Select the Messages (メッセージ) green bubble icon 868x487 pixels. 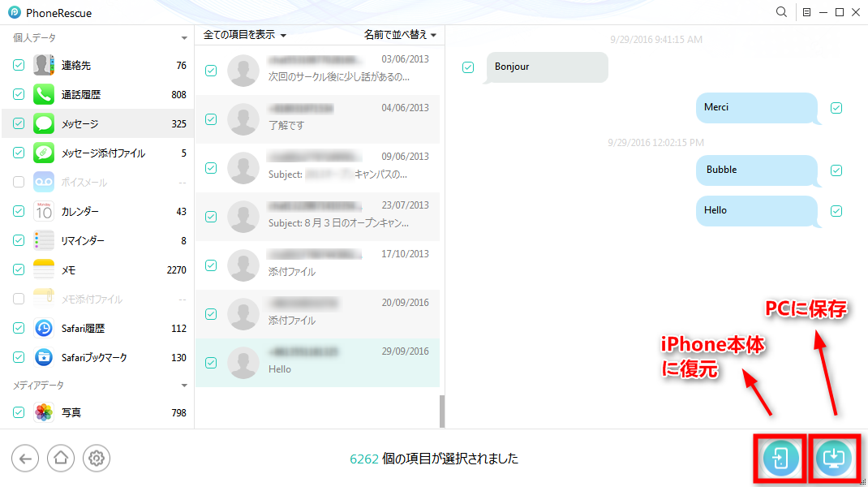(44, 123)
